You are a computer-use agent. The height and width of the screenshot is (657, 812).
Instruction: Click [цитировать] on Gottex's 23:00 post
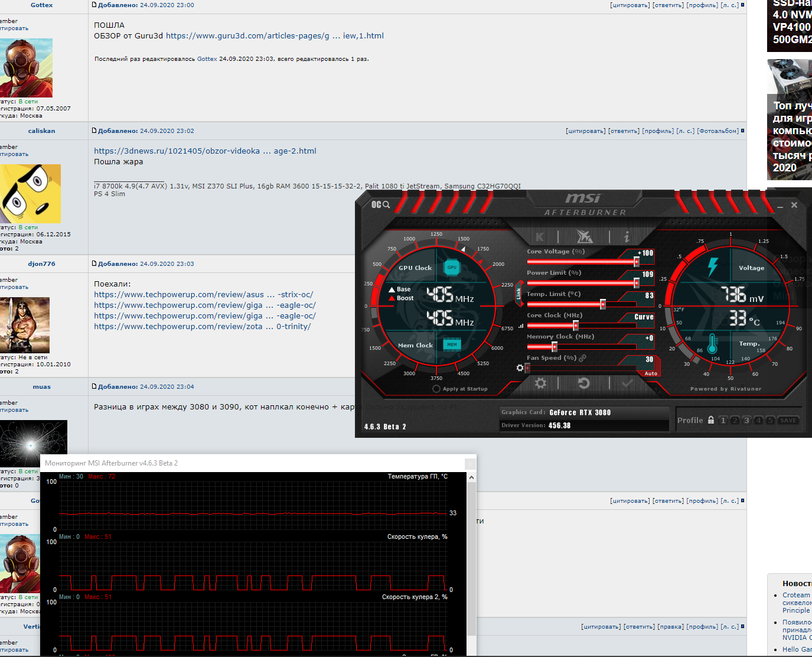point(630,5)
